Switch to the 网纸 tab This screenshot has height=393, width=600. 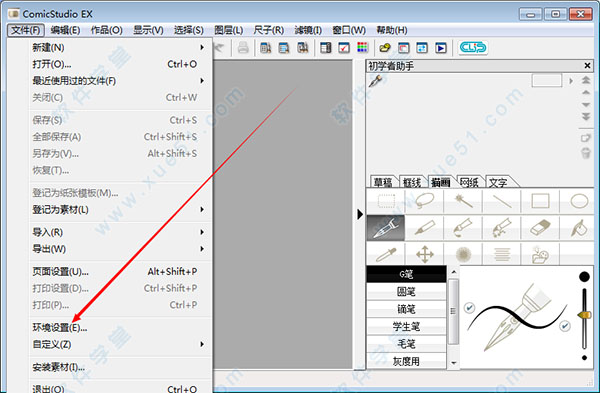(469, 183)
